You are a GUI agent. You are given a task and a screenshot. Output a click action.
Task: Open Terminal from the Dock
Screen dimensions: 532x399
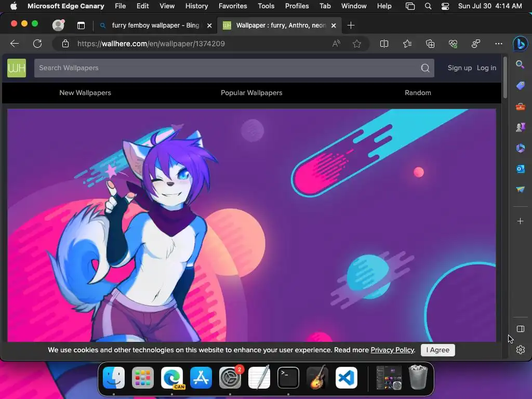pyautogui.click(x=288, y=378)
